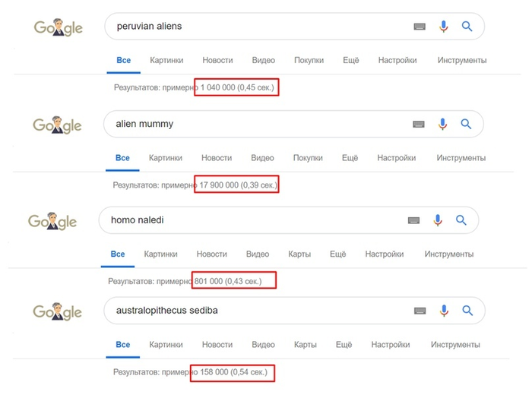Click search magnifier in "homo naledi" bar
The image size is (532, 398).
click(x=461, y=220)
